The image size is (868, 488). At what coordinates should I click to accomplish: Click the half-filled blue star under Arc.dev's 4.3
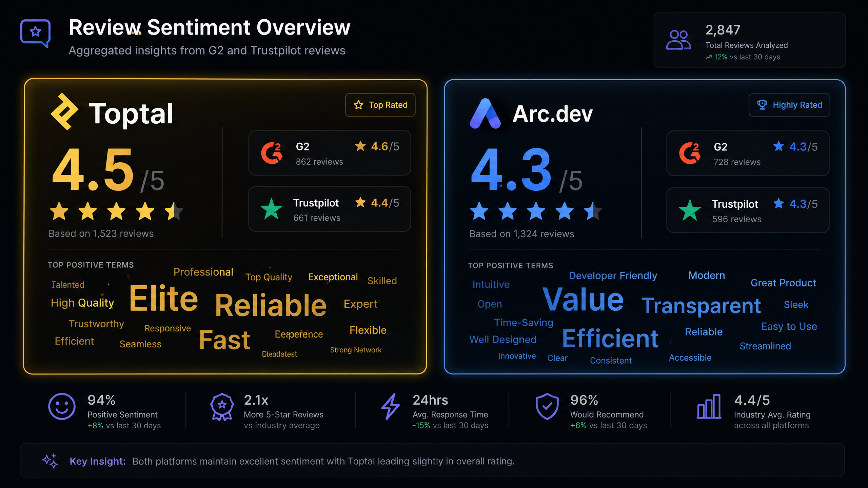point(593,211)
